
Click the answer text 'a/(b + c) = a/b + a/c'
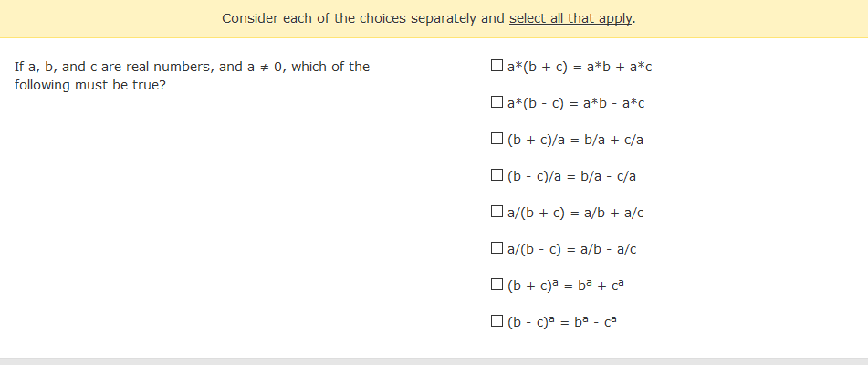click(575, 213)
